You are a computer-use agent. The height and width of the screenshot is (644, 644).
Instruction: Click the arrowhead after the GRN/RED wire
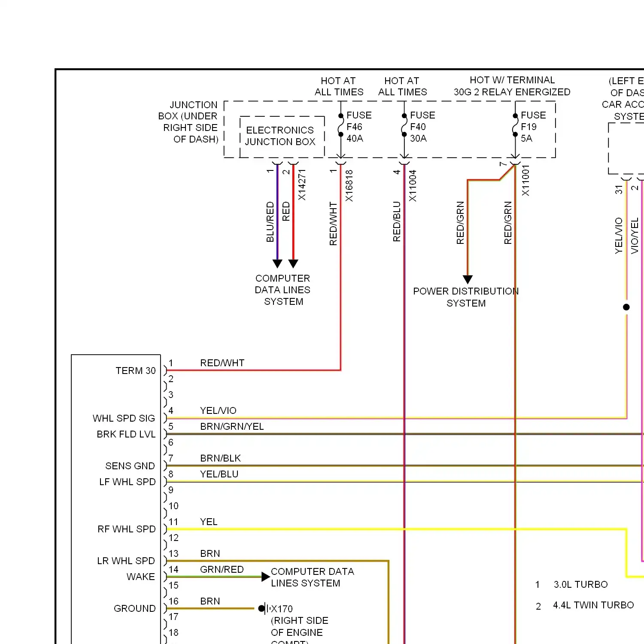pos(266,577)
